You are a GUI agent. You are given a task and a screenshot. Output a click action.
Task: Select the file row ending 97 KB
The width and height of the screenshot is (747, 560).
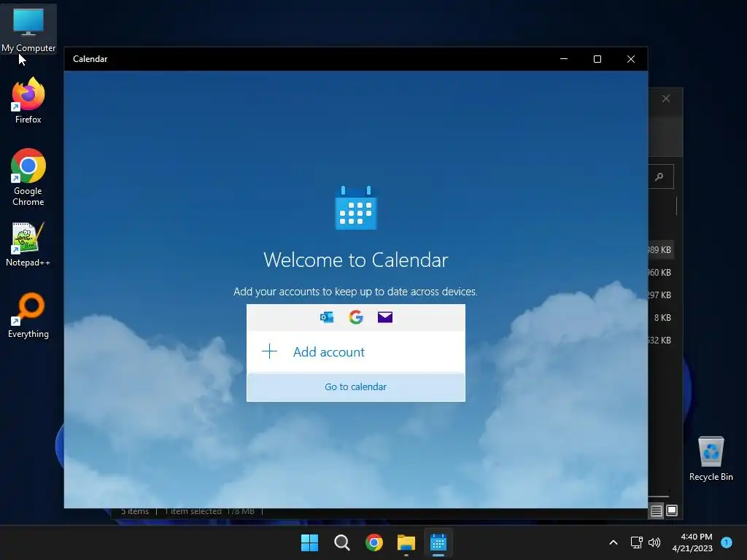click(x=661, y=295)
